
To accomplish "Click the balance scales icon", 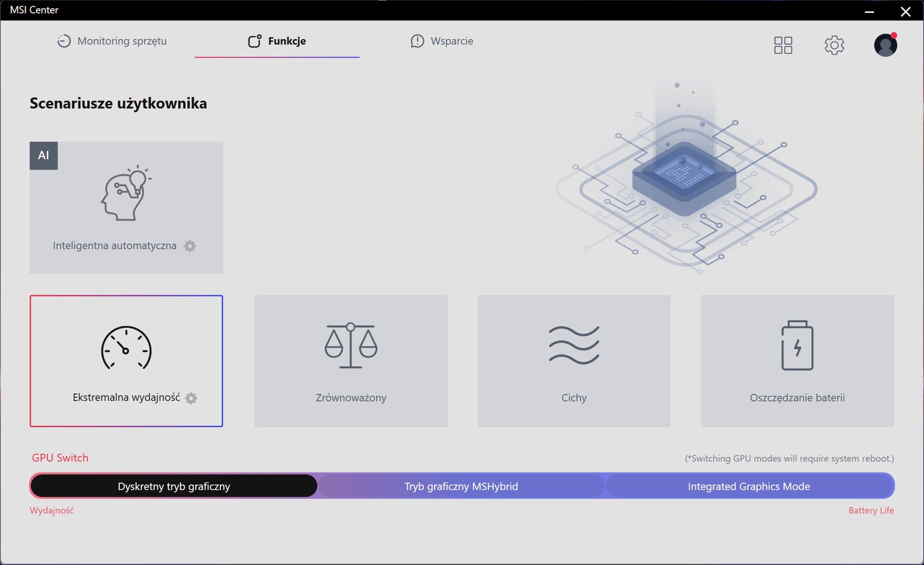I will (x=351, y=346).
